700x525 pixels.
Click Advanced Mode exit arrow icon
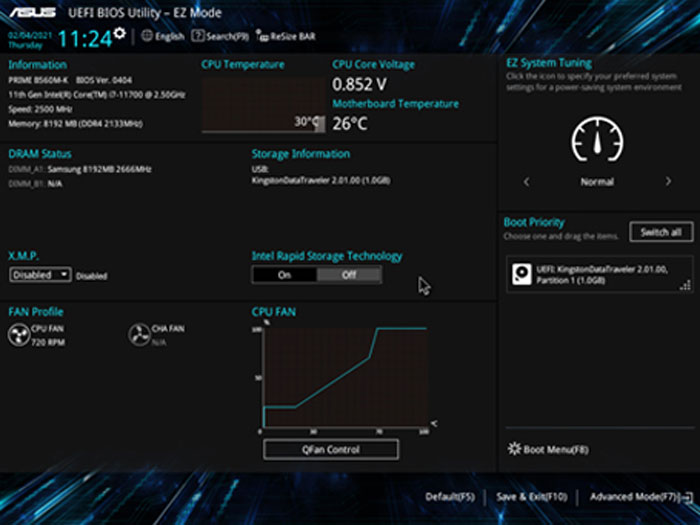click(x=688, y=497)
